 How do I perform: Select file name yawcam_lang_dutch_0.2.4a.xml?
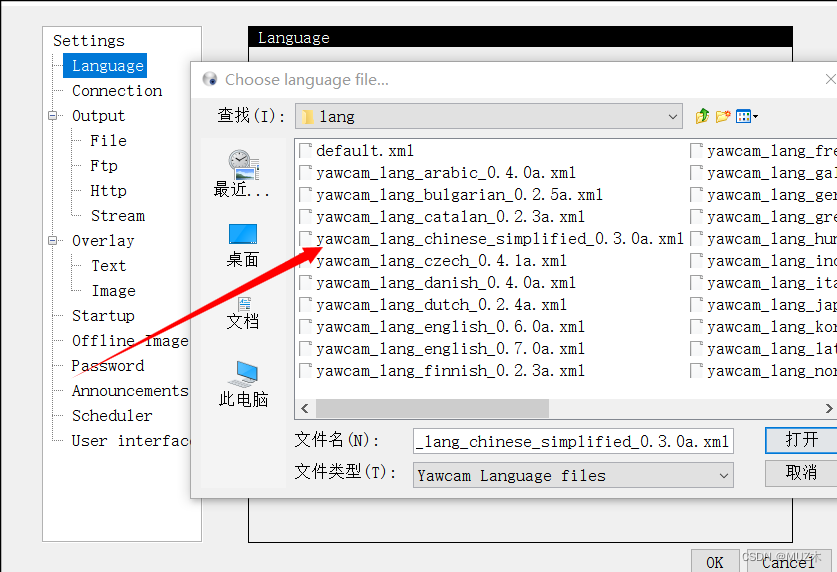point(441,305)
